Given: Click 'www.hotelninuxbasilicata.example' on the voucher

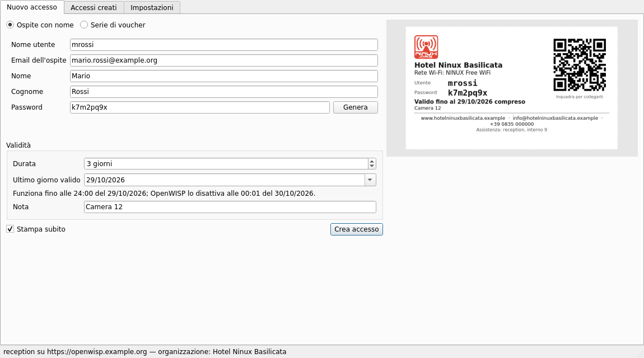Looking at the screenshot, I should [x=463, y=118].
